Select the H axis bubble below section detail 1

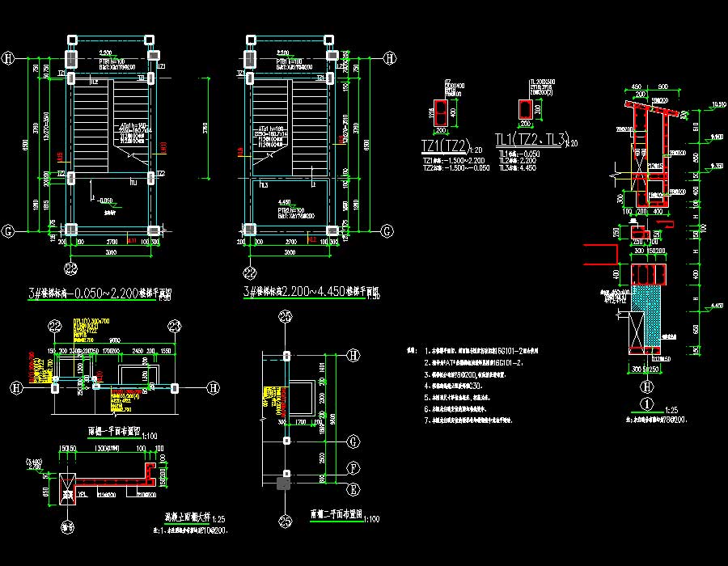pos(647,386)
